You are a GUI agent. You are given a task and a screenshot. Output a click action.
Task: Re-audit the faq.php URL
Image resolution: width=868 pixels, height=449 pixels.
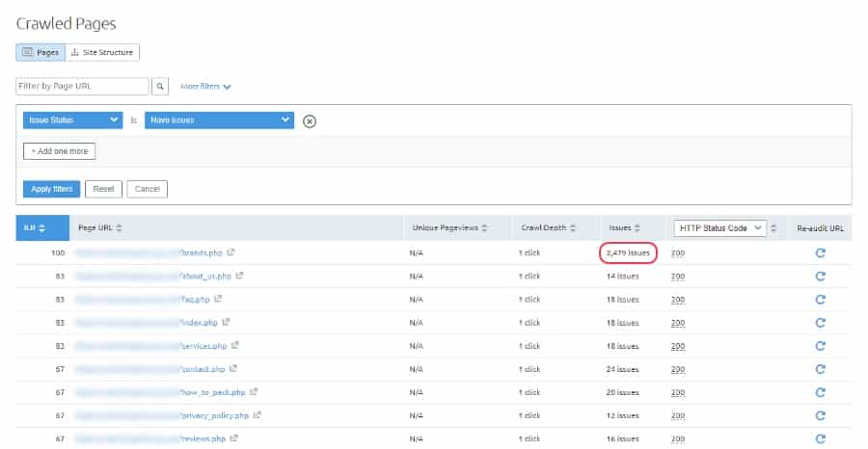tap(821, 299)
